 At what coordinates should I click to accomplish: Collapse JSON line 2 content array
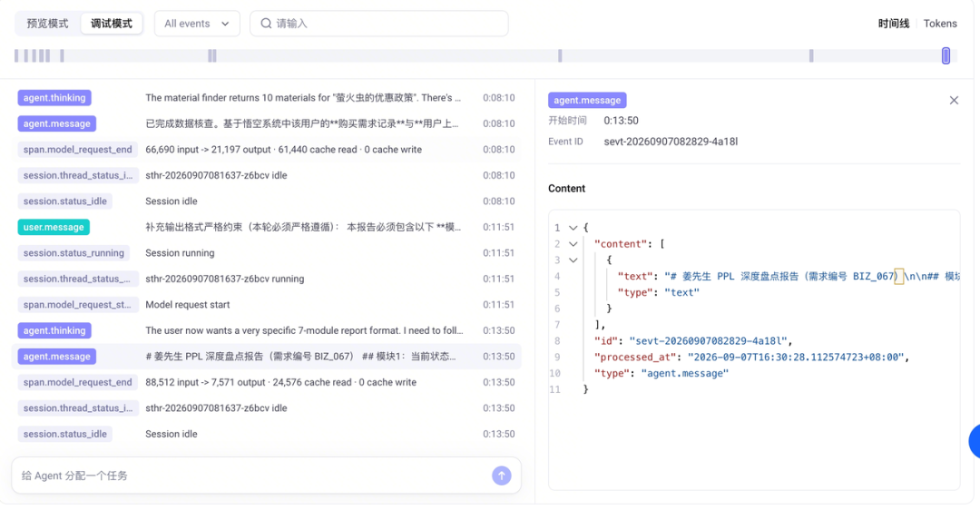(573, 244)
